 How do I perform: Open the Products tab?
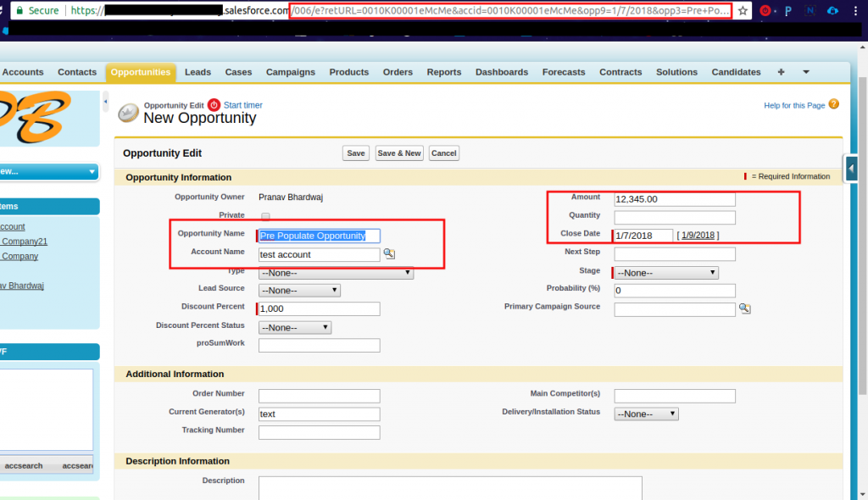point(348,72)
